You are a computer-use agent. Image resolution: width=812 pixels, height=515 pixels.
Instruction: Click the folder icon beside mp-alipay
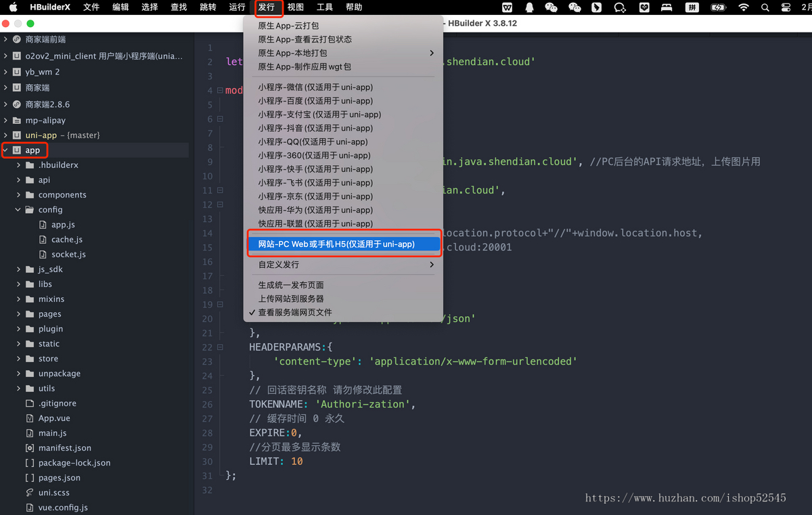pos(17,120)
